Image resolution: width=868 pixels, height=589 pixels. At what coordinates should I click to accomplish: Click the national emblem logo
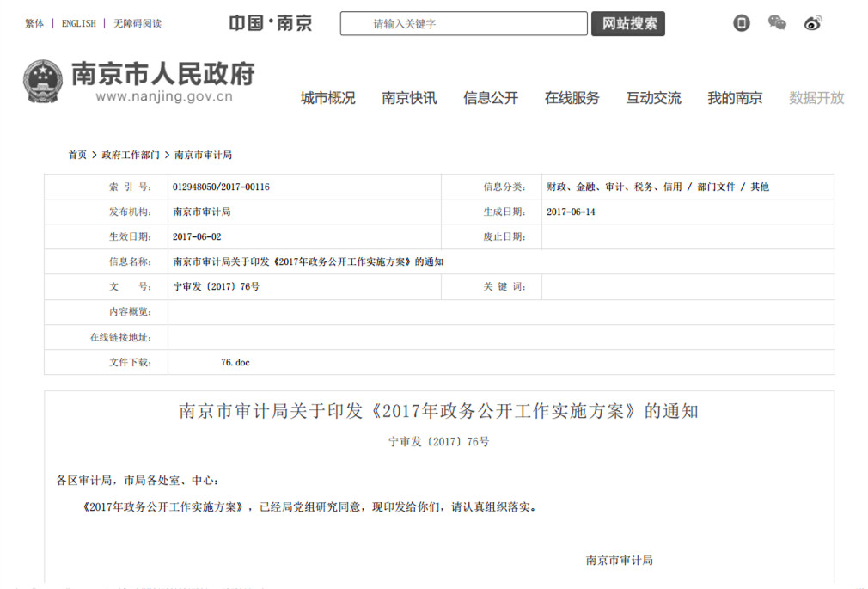click(x=42, y=82)
